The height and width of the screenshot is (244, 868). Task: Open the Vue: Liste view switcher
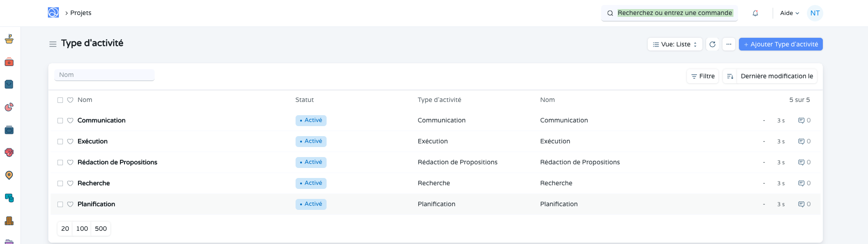675,44
